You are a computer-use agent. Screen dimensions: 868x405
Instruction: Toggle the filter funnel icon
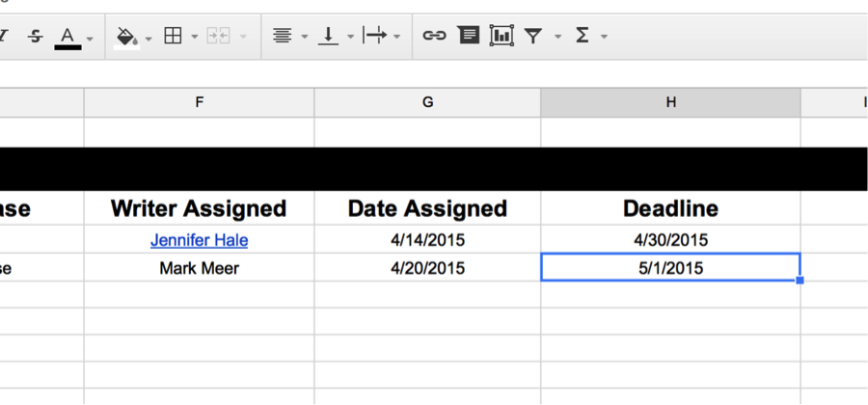pos(532,37)
